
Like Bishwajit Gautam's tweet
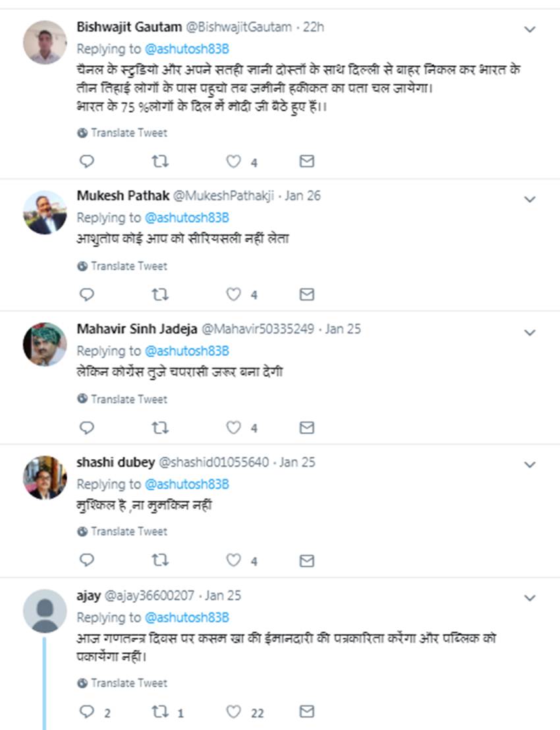[x=234, y=162]
